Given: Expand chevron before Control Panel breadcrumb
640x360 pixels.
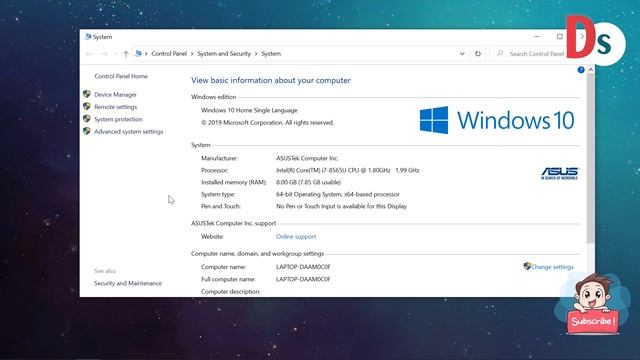Looking at the screenshot, I should coord(146,54).
